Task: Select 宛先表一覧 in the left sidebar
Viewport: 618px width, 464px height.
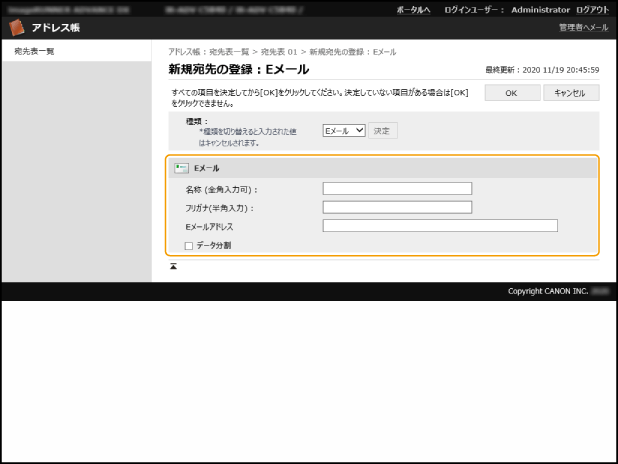Action: [34, 51]
